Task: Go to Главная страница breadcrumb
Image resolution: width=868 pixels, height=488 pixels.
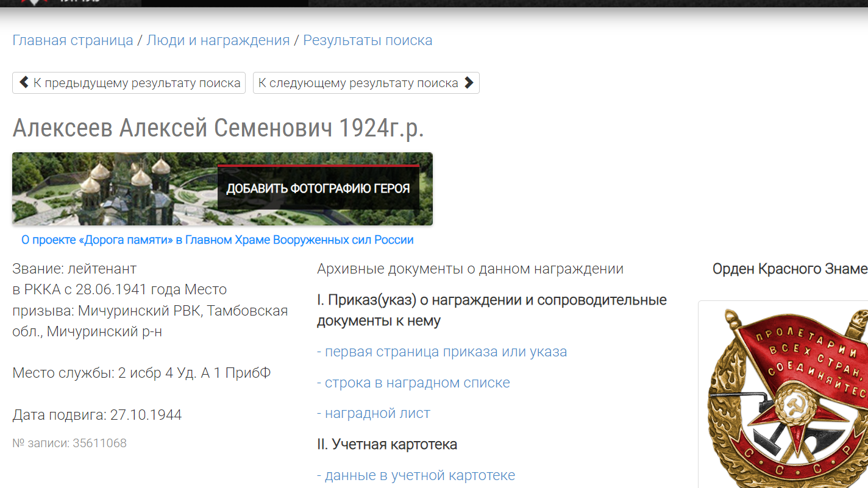Action: click(x=73, y=41)
